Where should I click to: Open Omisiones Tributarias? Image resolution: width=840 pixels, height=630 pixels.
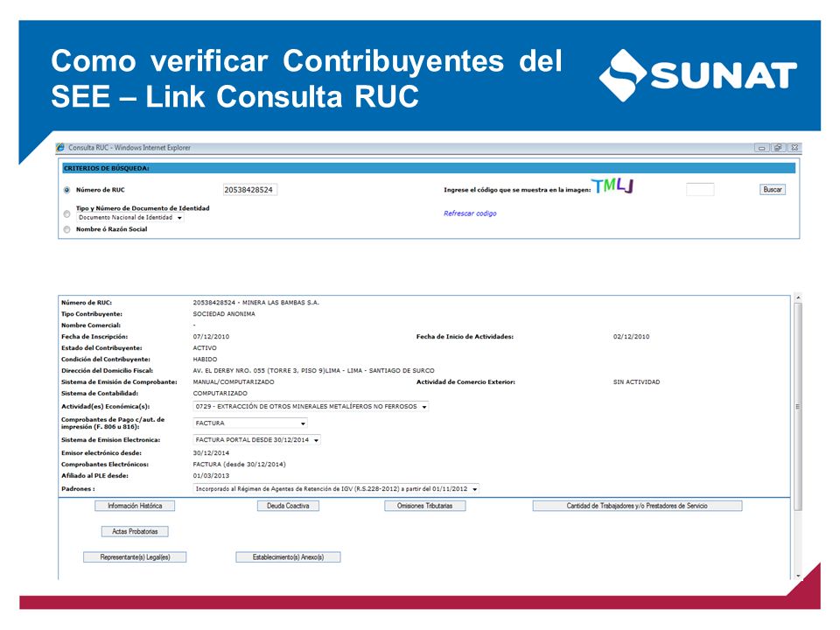425,506
